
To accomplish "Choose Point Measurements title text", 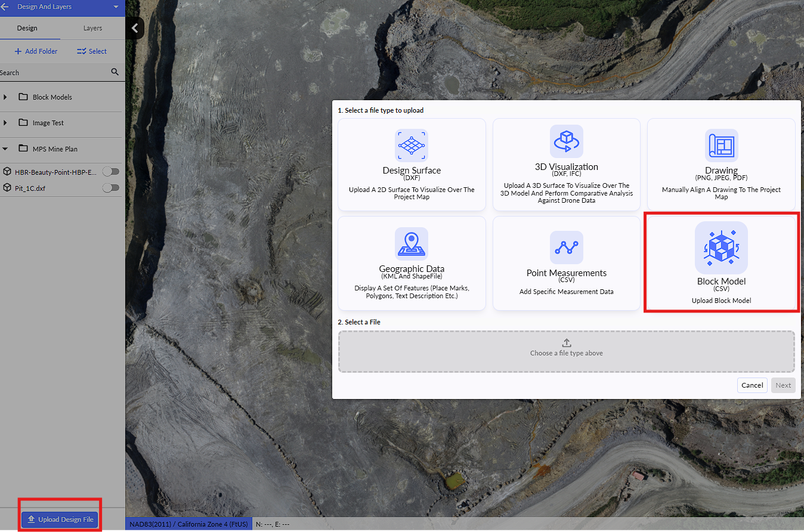I will [x=567, y=273].
